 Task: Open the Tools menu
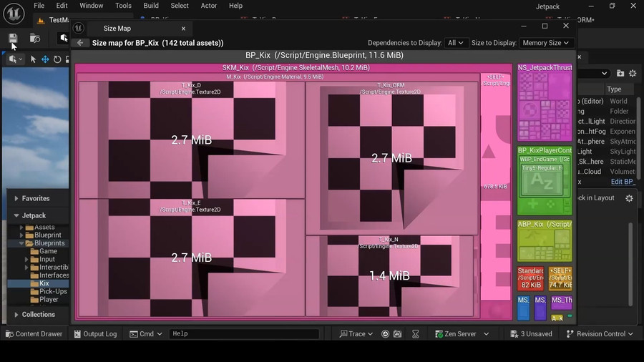(123, 6)
